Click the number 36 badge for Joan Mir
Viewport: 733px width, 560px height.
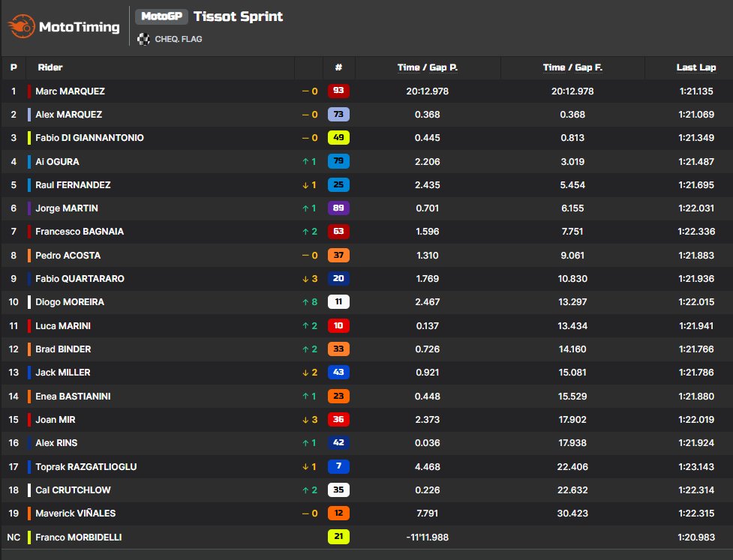coord(338,419)
